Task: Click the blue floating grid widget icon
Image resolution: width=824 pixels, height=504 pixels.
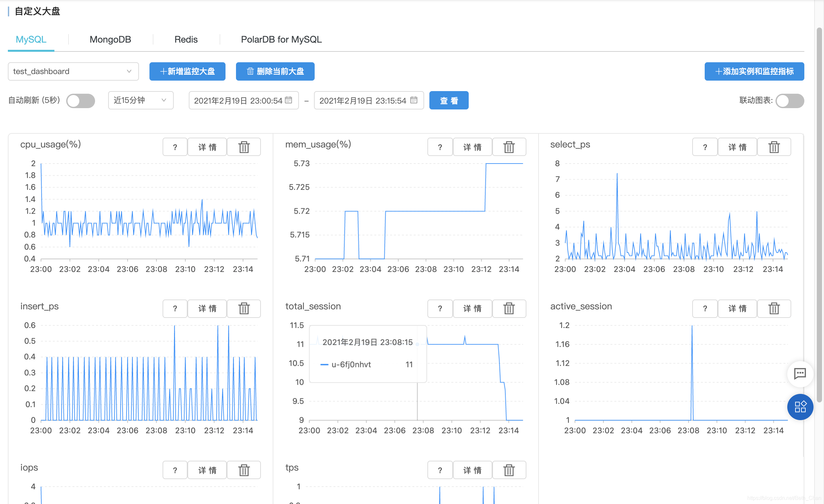Action: click(x=800, y=407)
